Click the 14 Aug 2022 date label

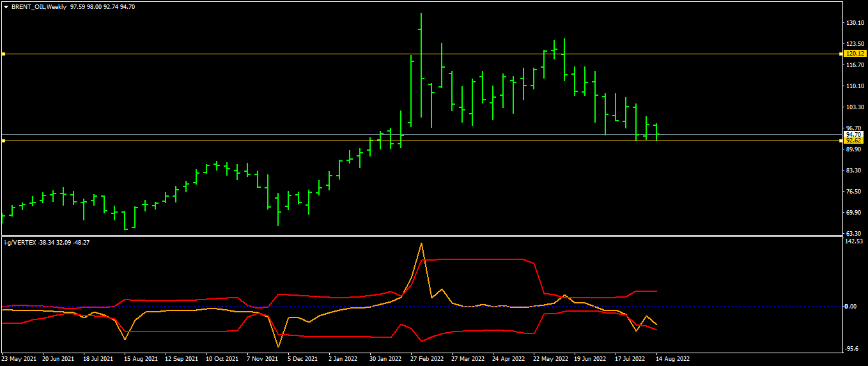672,359
